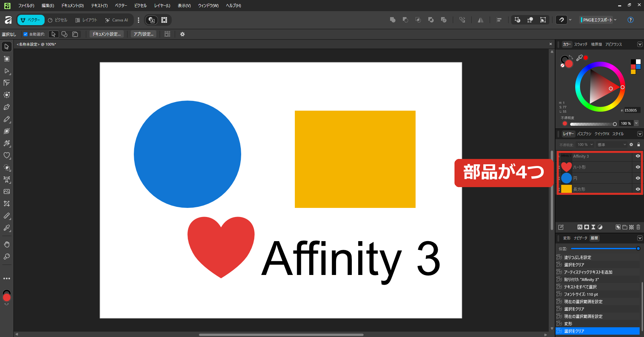Toggle the layer lock icon in Layers panel
The height and width of the screenshot is (337, 644).
(639, 145)
